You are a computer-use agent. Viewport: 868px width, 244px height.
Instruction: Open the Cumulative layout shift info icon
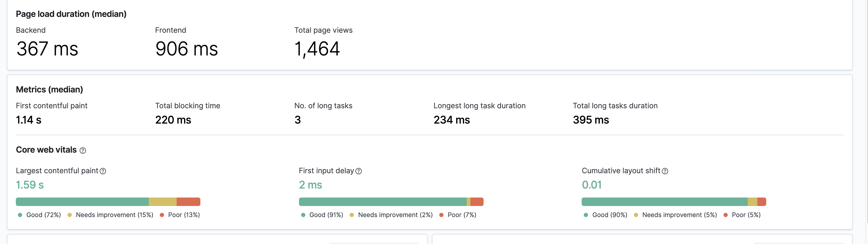click(x=665, y=171)
